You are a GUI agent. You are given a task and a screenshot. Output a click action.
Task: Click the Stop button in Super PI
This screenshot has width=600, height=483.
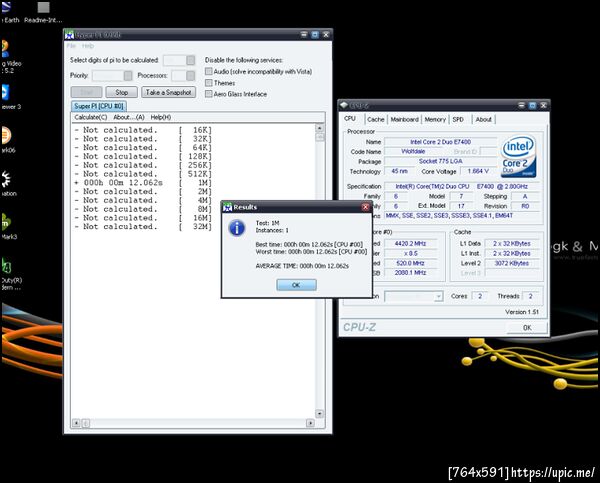pyautogui.click(x=122, y=92)
